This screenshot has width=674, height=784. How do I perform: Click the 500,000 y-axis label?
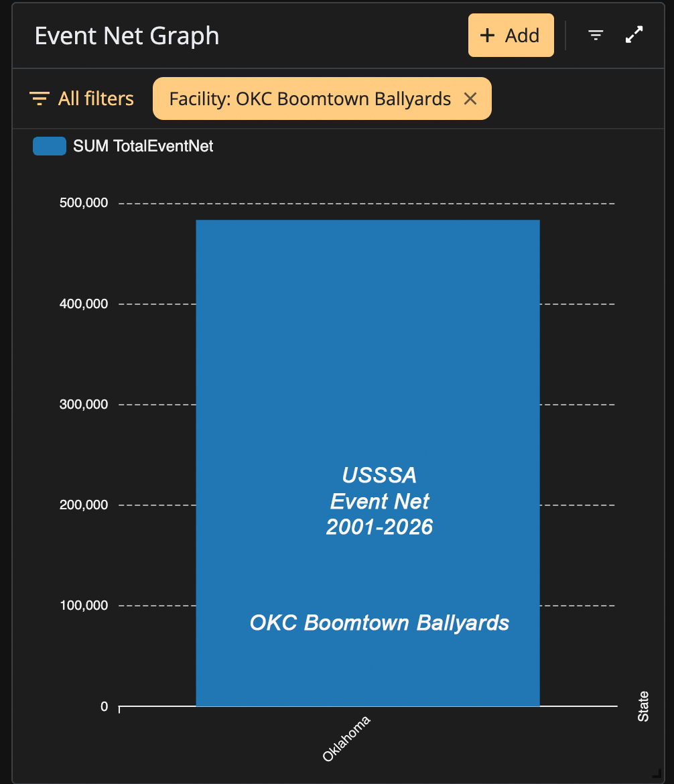tap(84, 203)
